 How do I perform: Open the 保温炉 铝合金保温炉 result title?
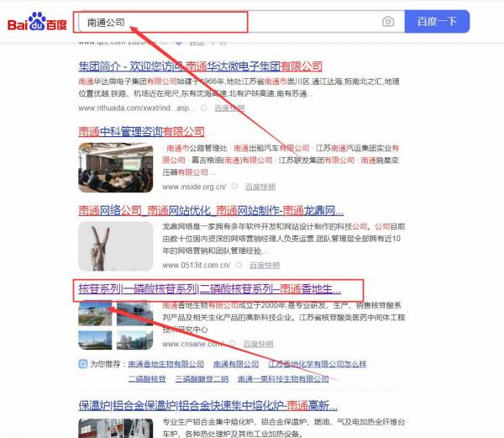[210, 404]
